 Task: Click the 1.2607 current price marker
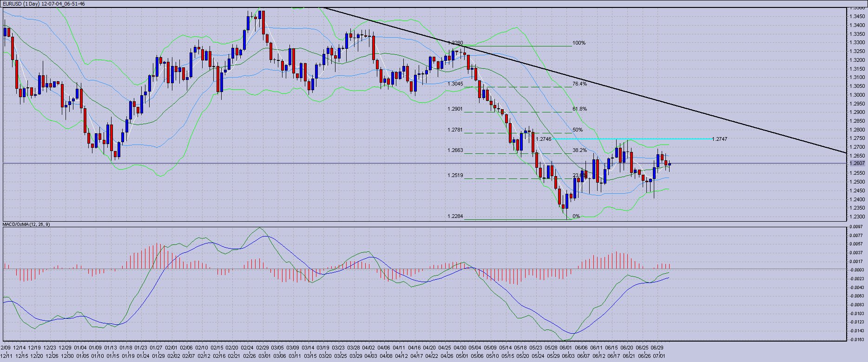(857, 164)
